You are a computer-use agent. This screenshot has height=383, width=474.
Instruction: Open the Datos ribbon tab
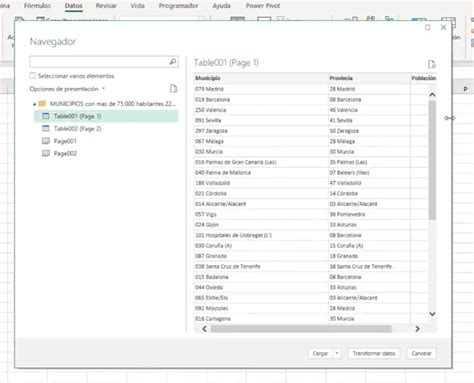pos(74,6)
